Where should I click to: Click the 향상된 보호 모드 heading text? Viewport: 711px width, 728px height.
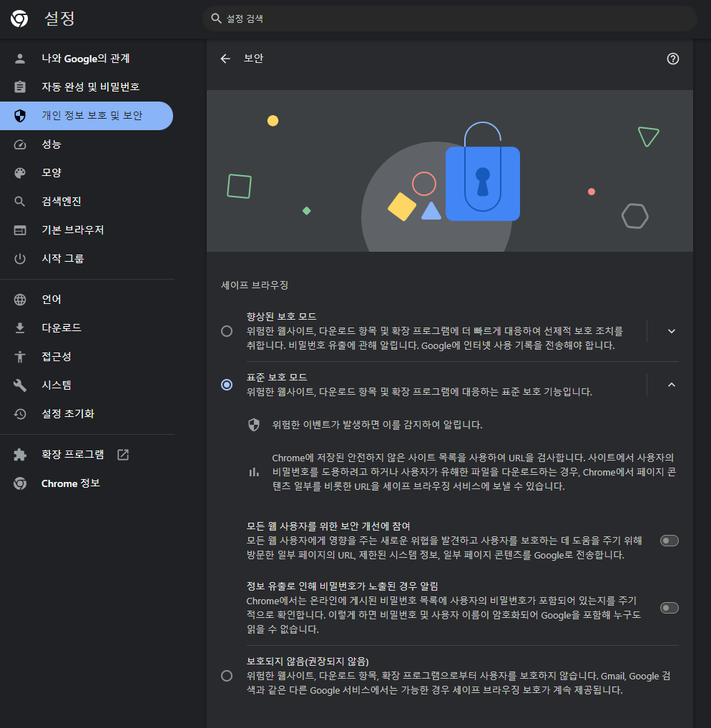281,317
